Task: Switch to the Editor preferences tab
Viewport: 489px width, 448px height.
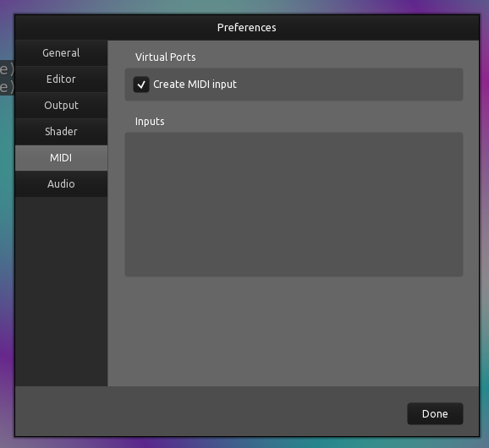Action: [61, 79]
